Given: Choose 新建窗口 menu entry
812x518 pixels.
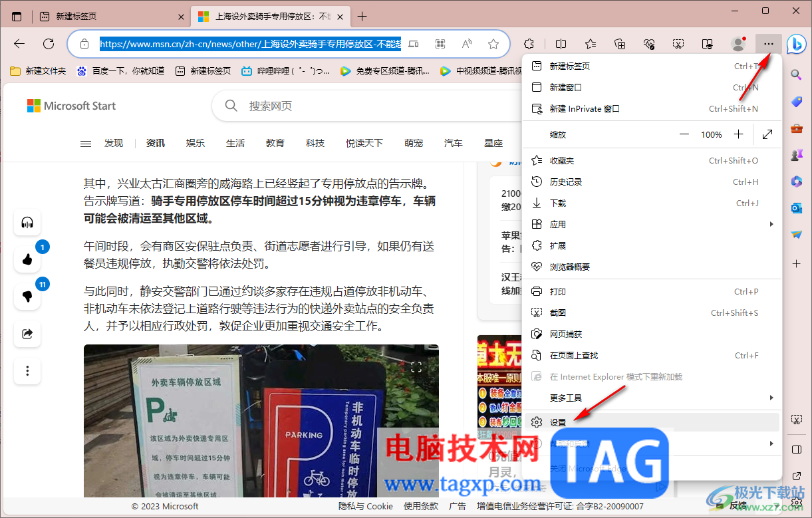Looking at the screenshot, I should click(652, 87).
